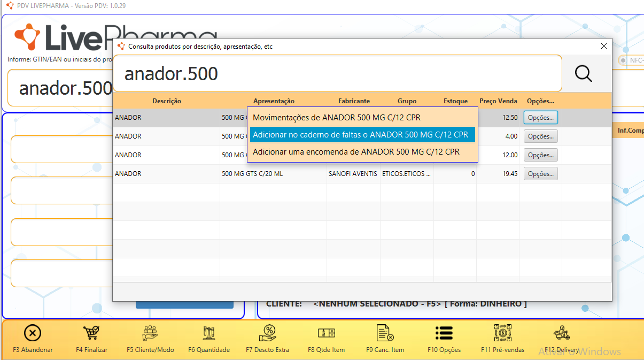
Task: Click the F4 Finalizar cart icon
Action: pyautogui.click(x=91, y=333)
